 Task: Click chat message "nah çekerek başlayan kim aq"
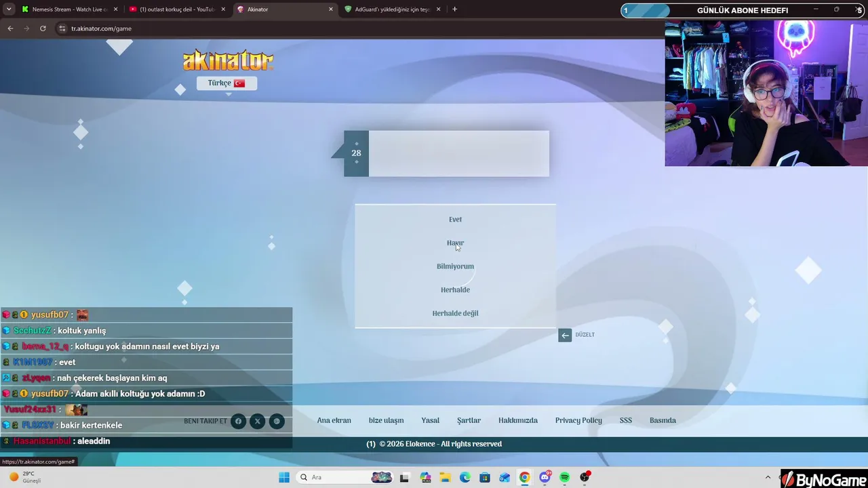[x=112, y=378]
